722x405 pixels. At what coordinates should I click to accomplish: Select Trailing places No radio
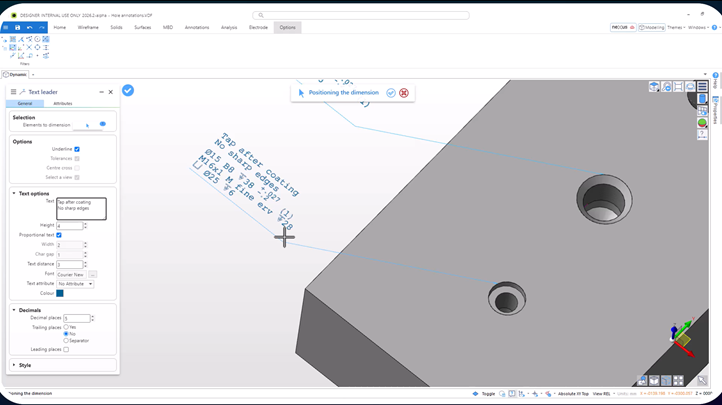66,334
